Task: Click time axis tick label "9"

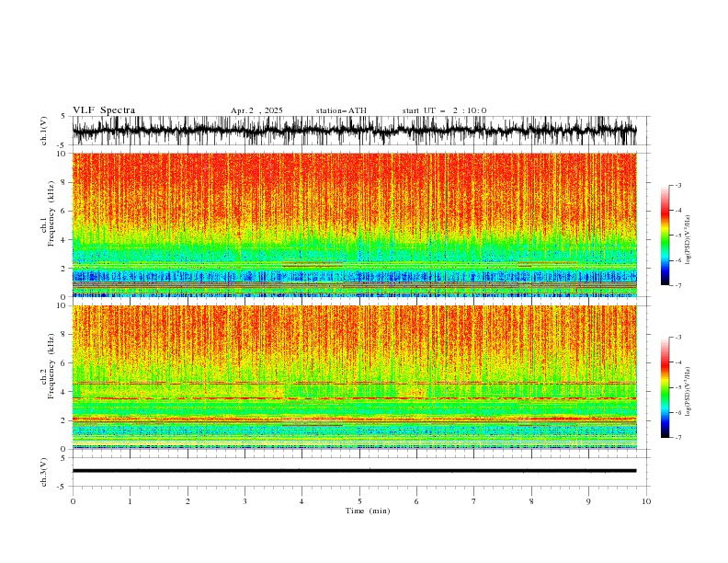Action: click(588, 501)
